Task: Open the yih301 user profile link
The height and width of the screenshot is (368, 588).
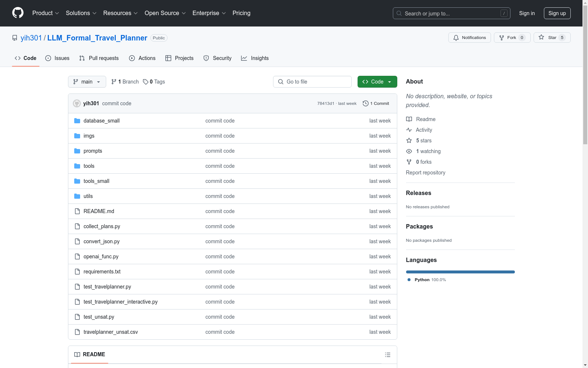Action: 31,38
